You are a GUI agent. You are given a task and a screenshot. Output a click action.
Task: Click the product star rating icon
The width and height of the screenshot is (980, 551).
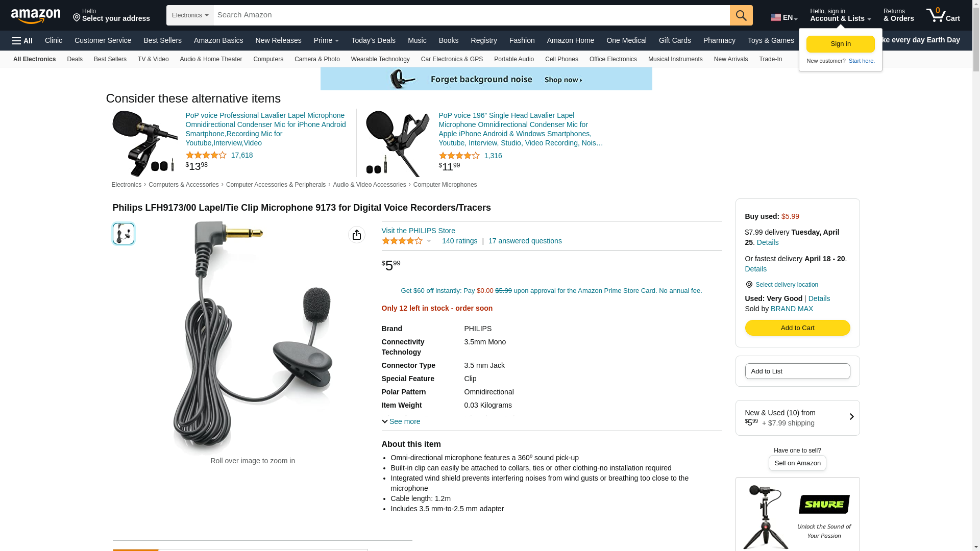402,241
